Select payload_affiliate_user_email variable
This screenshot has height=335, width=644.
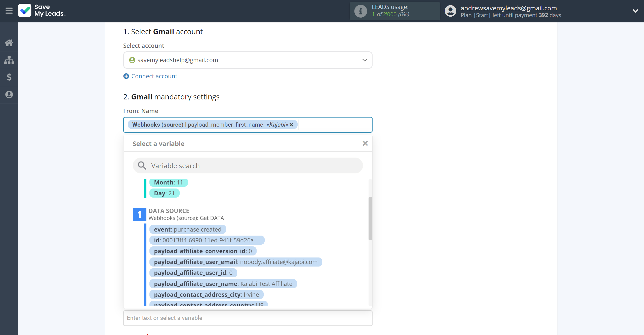click(x=236, y=262)
